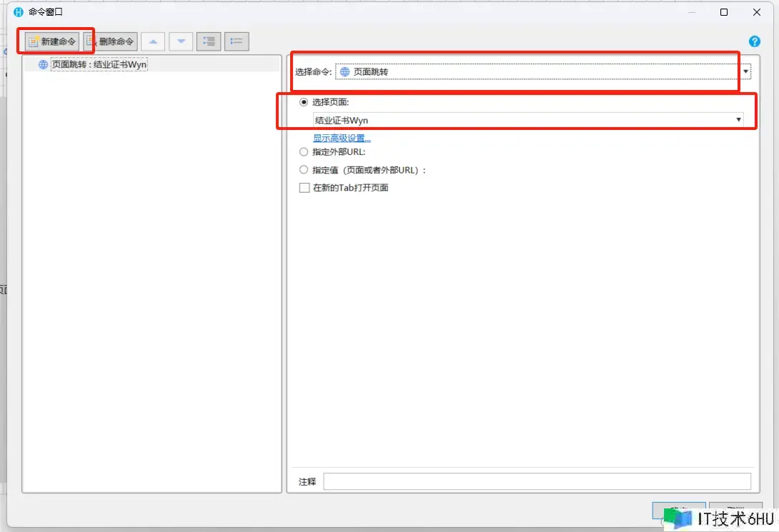Select the 选择页面 radio button
This screenshot has width=779, height=532.
coord(304,102)
